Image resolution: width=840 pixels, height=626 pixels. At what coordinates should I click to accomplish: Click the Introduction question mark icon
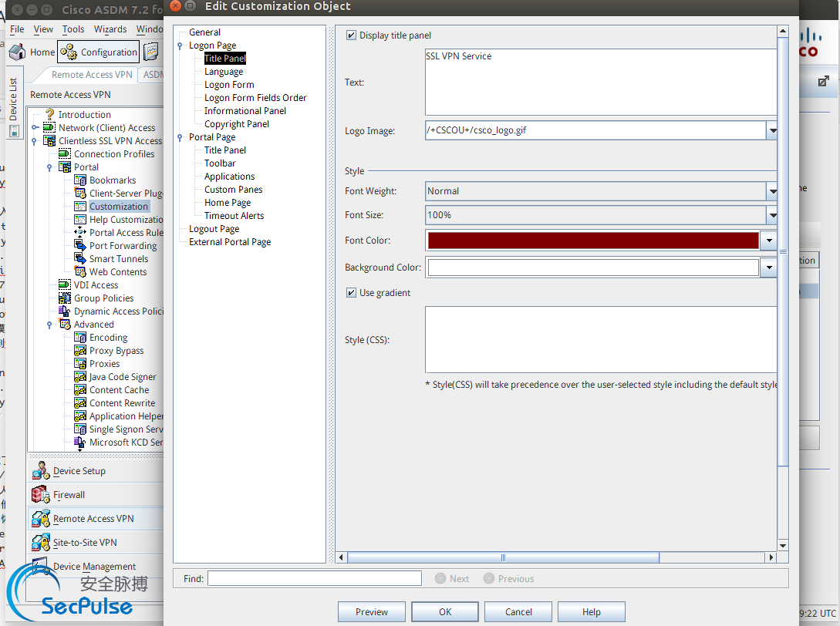tap(49, 114)
